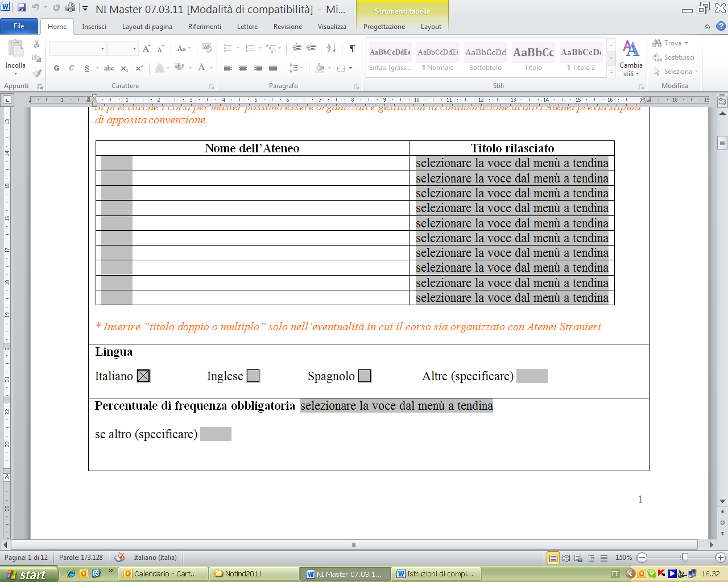Click the Cut scissors icon
Viewport: 728px width, 582px height.
pyautogui.click(x=36, y=44)
